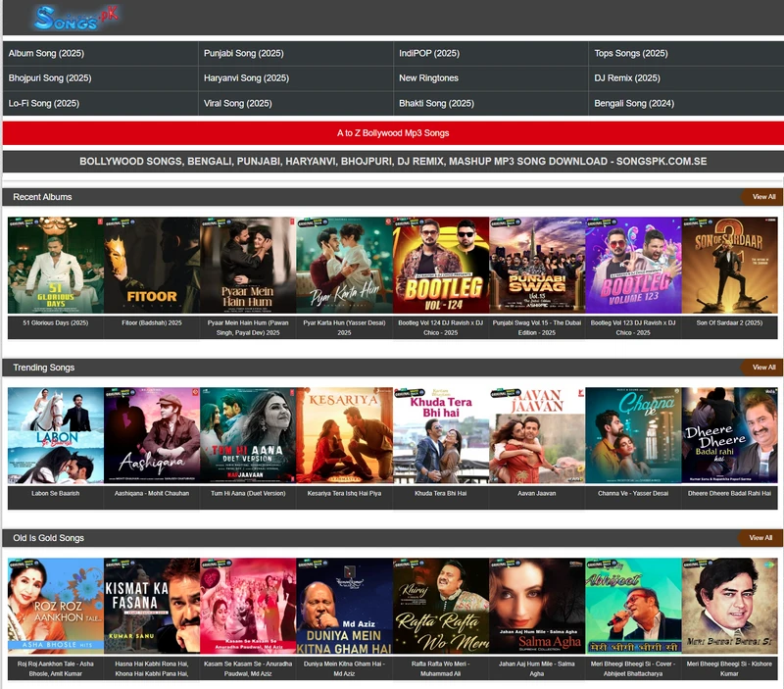Navigate to New Ringtones section

[x=428, y=78]
